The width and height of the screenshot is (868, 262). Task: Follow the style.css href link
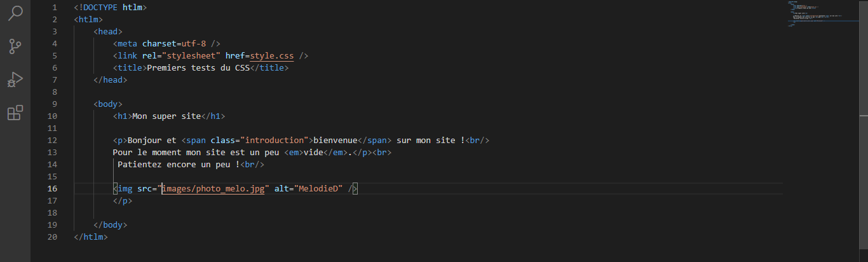click(x=272, y=56)
